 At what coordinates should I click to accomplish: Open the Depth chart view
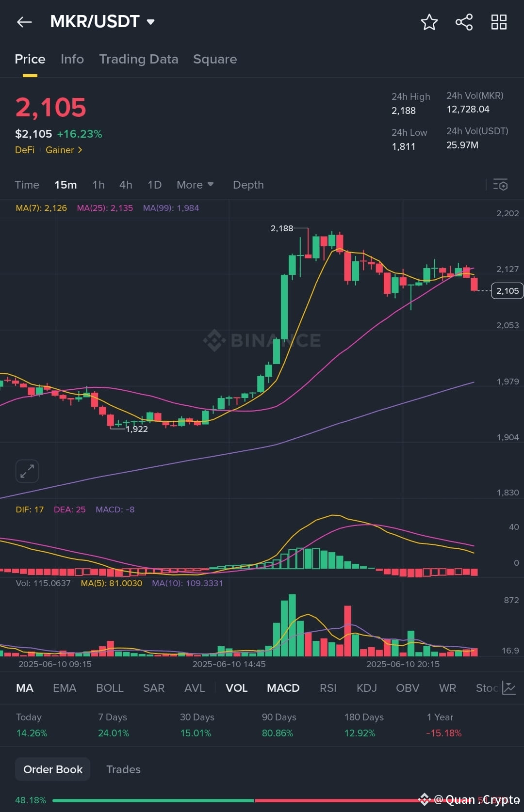248,185
